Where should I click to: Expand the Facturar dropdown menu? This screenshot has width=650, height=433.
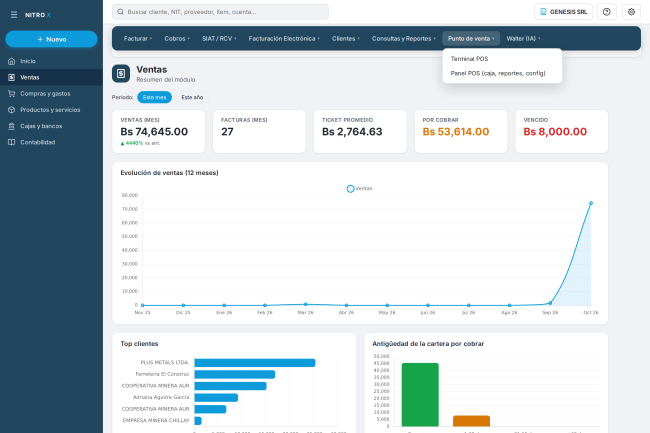138,39
